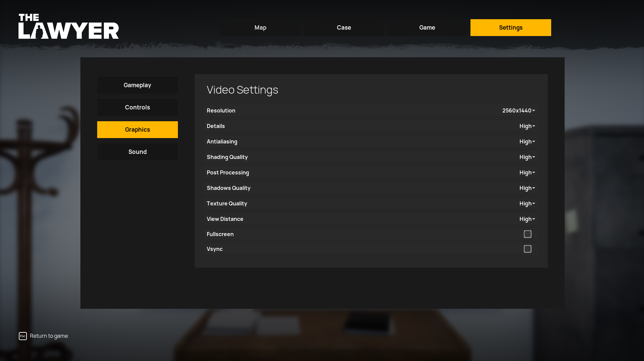Open the Details quality dropdown
644x361 pixels.
tap(527, 126)
